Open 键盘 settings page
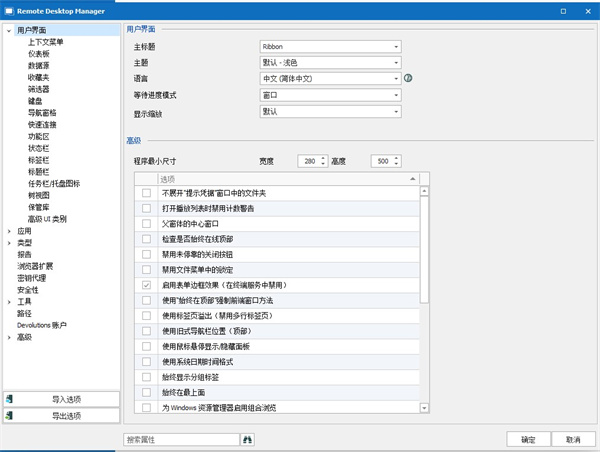Screen dimensions: 600x452 coord(35,101)
